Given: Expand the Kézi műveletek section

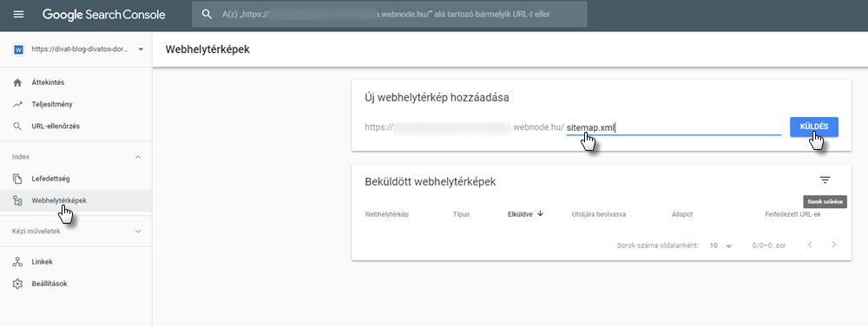Looking at the screenshot, I should click(x=138, y=231).
